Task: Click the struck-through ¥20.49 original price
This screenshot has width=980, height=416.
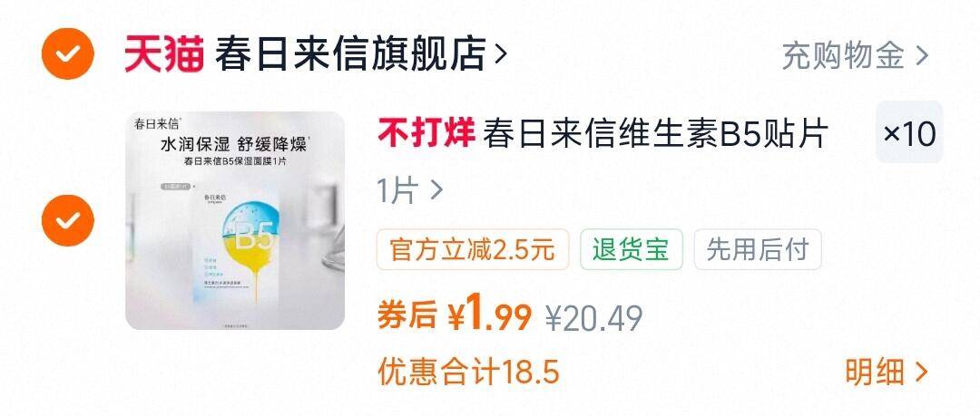Action: coord(593,318)
